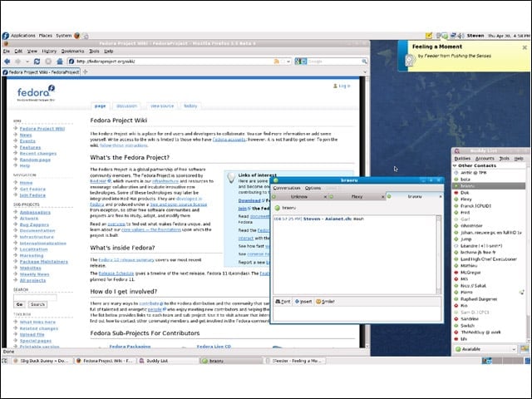The height and width of the screenshot is (399, 532).
Task: Switch to the Unknow conversation tab
Action: (x=299, y=197)
